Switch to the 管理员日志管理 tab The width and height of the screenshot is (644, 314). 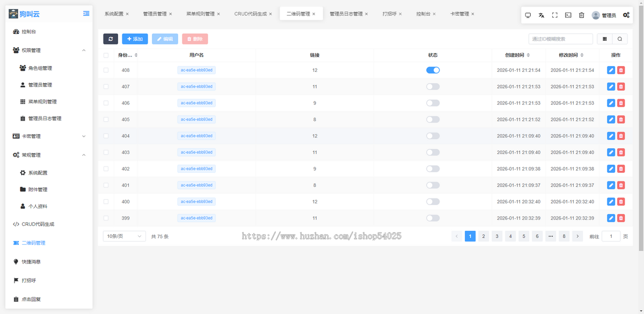click(x=346, y=14)
